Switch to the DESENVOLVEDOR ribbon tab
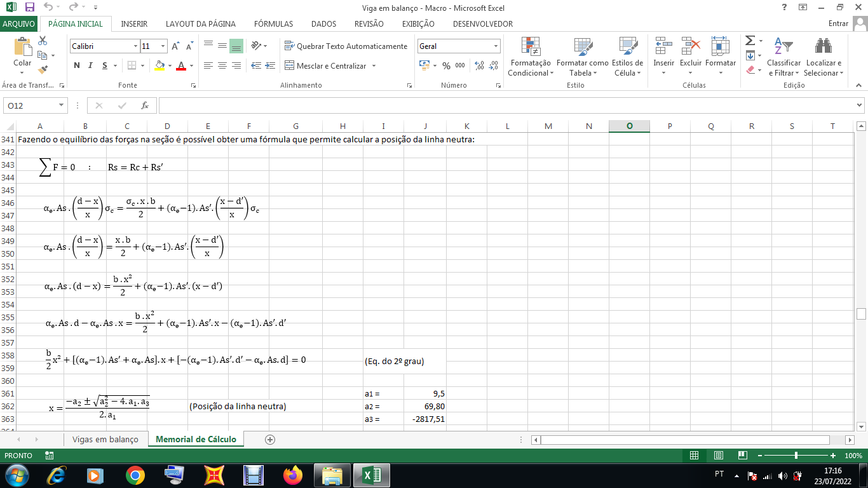868x488 pixels. point(483,24)
